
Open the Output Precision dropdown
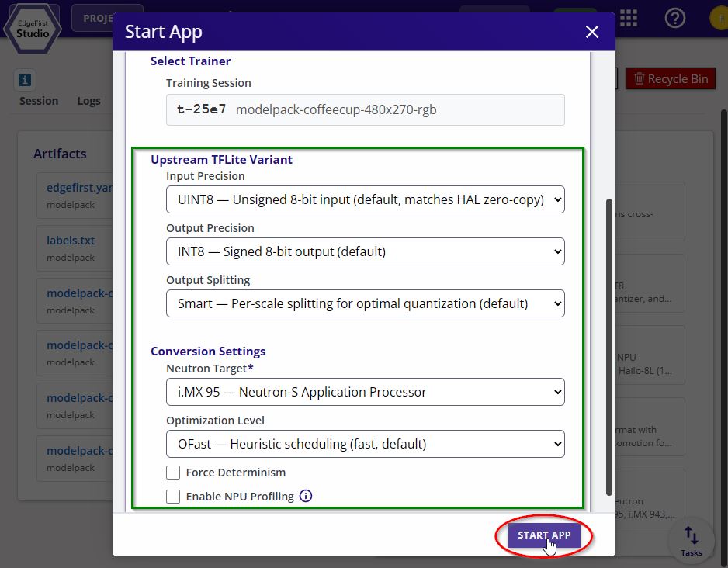click(366, 251)
